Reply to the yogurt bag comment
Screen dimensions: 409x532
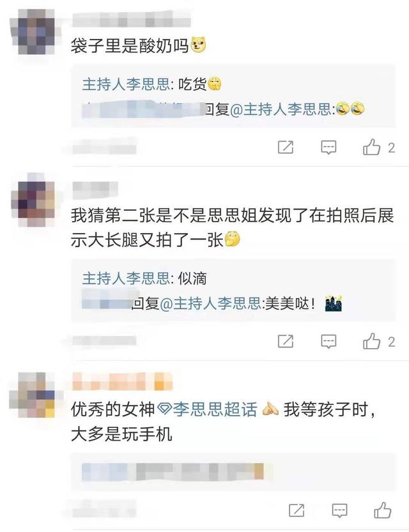coord(328,148)
